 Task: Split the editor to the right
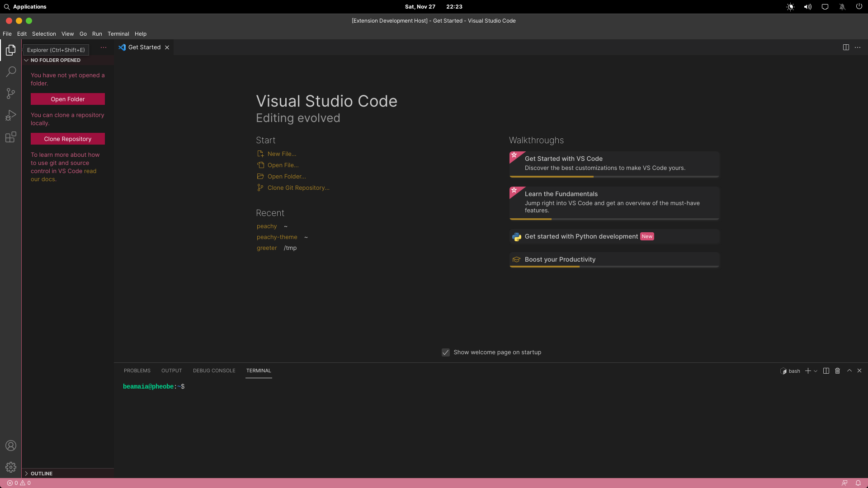coord(846,47)
